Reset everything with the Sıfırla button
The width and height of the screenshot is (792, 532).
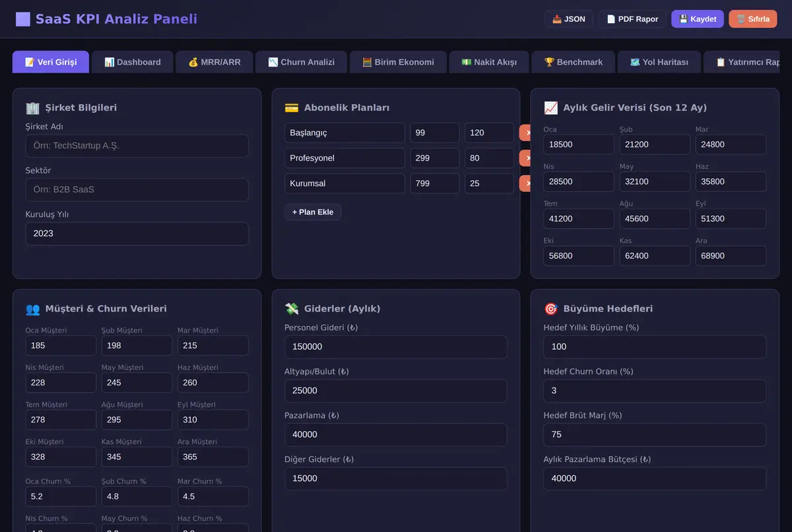pyautogui.click(x=753, y=19)
